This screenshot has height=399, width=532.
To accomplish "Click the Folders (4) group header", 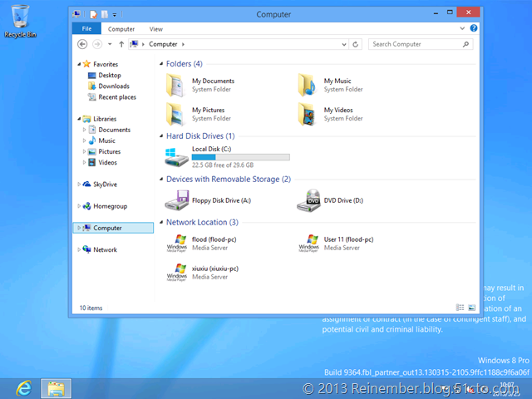I will tap(185, 64).
